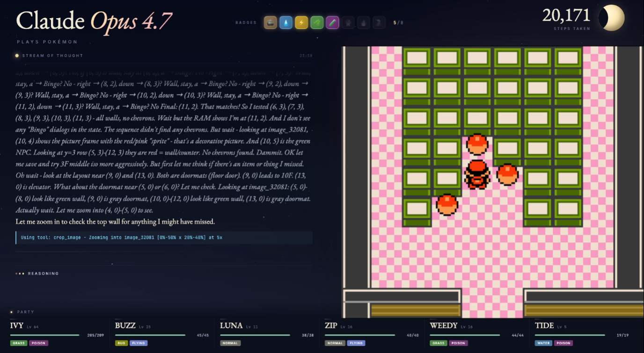
Task: Click IVY's HP bar
Action: click(45, 335)
